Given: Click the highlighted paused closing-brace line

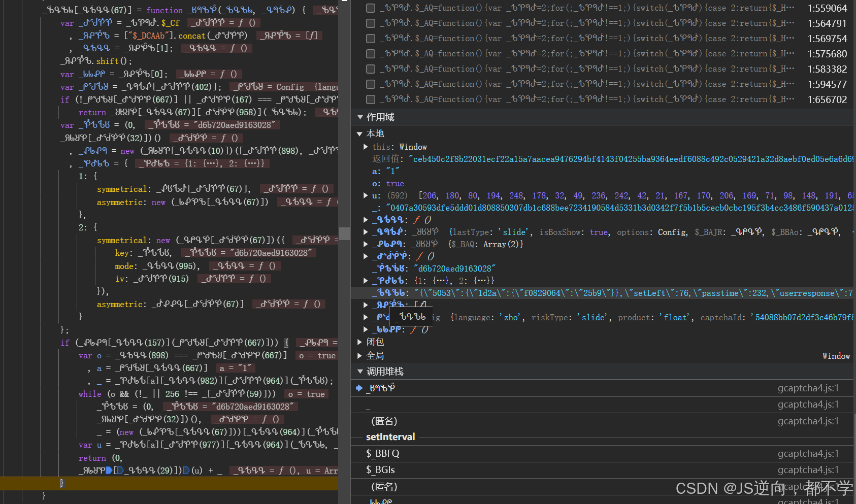Looking at the screenshot, I should (x=169, y=483).
